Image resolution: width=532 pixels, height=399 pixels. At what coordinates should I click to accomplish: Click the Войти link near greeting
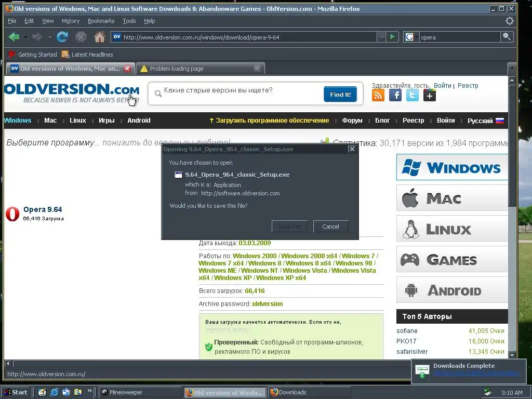point(443,86)
